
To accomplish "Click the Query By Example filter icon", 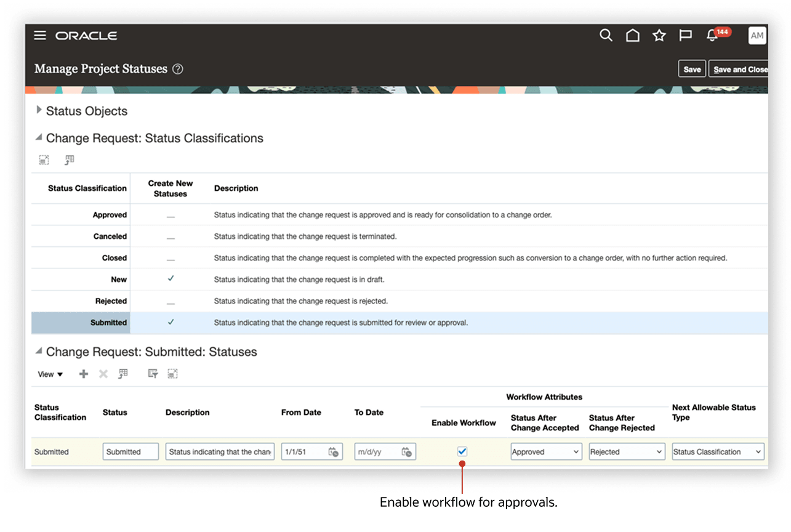I will (151, 373).
